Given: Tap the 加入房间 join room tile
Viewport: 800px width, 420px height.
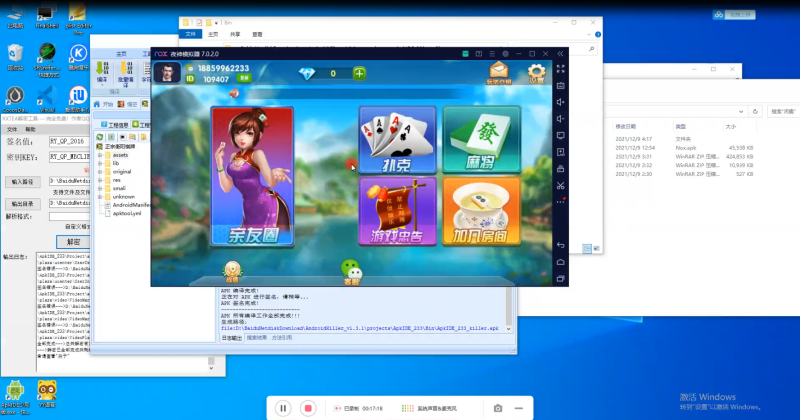Looking at the screenshot, I should (x=481, y=211).
